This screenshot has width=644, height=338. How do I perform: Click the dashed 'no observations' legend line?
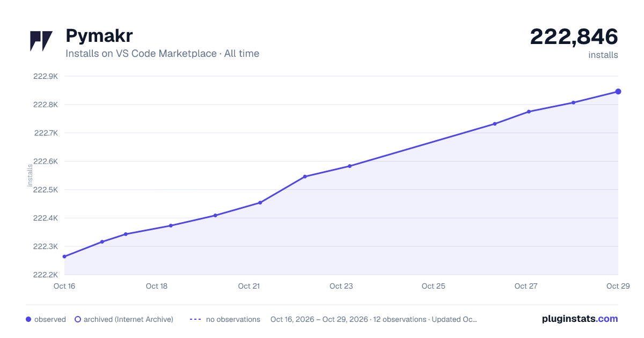click(195, 319)
